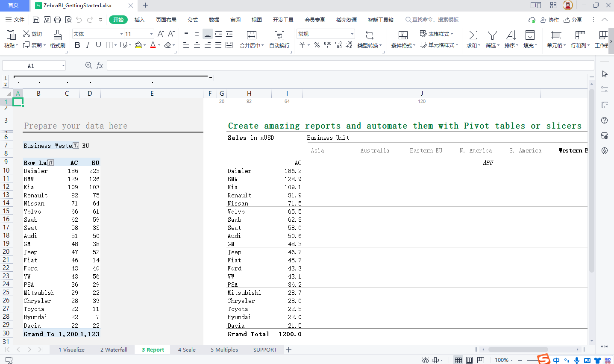Open the 条件格式 conditional formatting icon
This screenshot has height=364, width=614.
pos(403,35)
